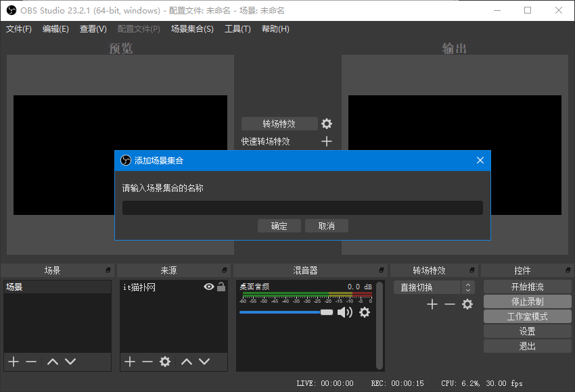Close the 添加场景集合 dialog

click(480, 160)
